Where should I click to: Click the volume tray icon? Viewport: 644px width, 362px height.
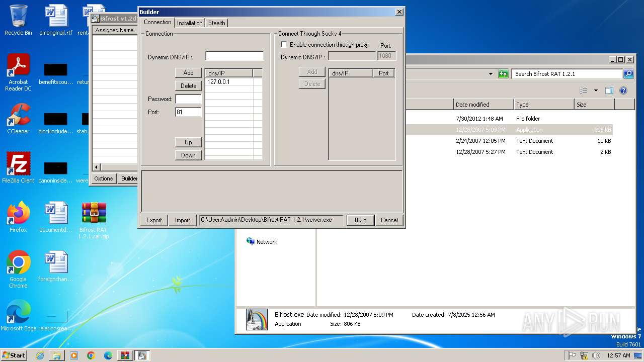tap(596, 355)
